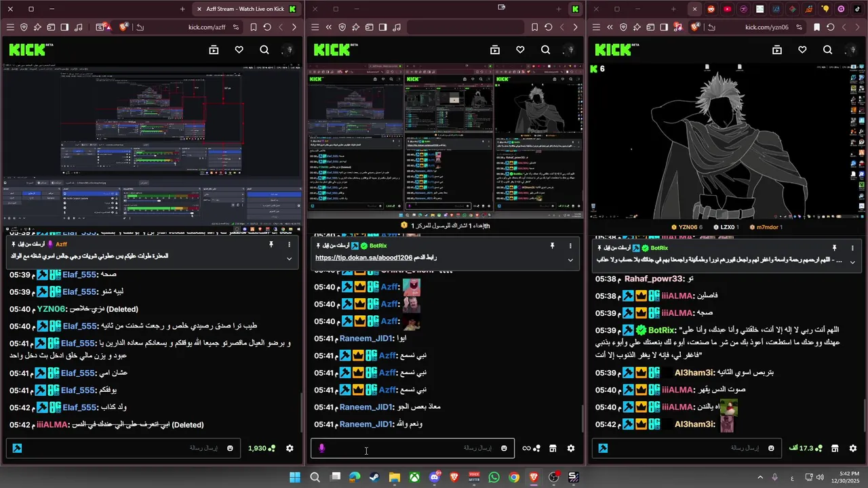Open hamburger menu in azff browser window

(x=10, y=27)
